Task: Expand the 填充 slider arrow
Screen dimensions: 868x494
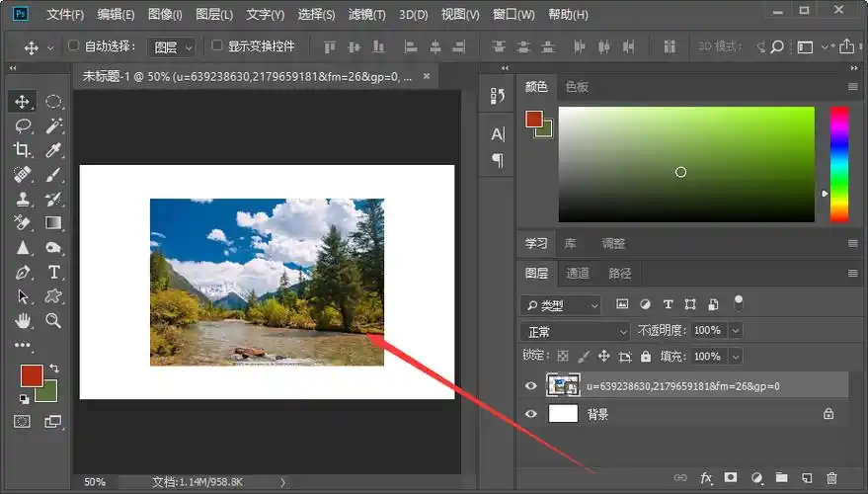Action: (x=736, y=356)
